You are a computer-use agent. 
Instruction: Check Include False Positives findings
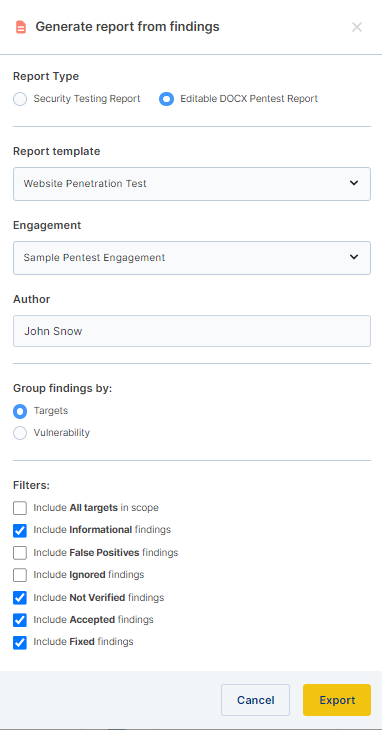point(20,553)
